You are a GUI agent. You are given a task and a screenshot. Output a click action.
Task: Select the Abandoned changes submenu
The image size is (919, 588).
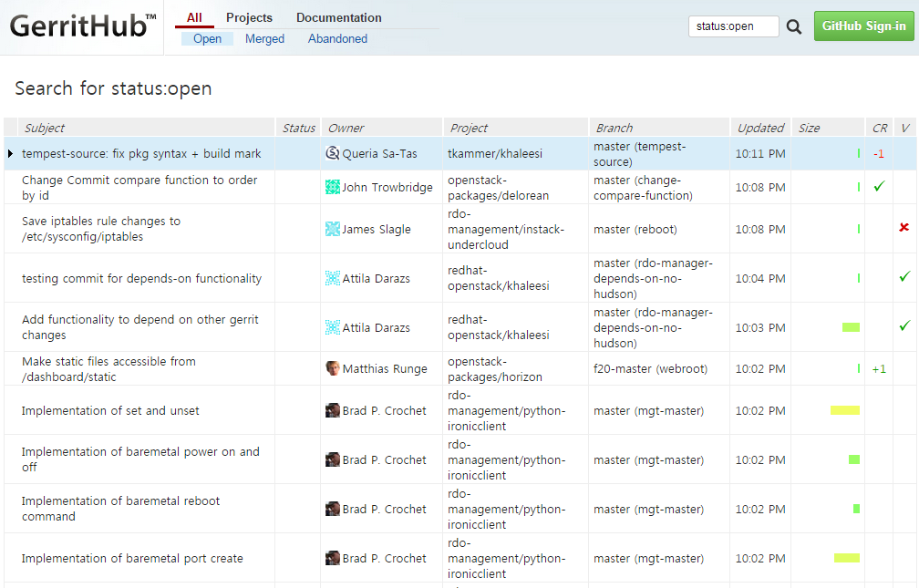pyautogui.click(x=337, y=38)
